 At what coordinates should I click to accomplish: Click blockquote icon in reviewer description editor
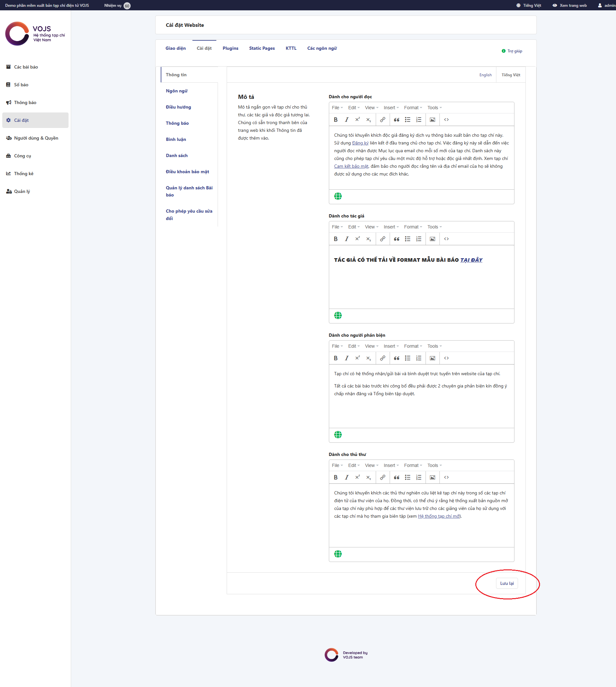tap(396, 358)
